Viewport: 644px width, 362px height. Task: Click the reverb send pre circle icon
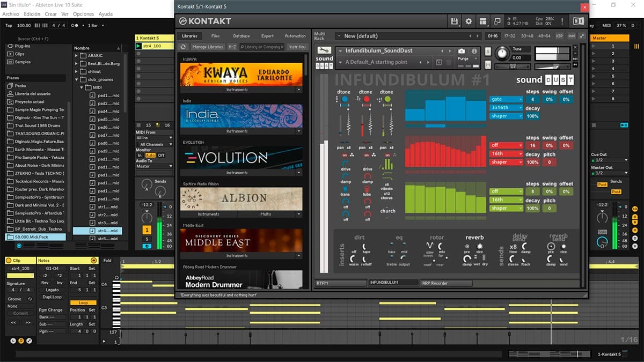pos(551,246)
